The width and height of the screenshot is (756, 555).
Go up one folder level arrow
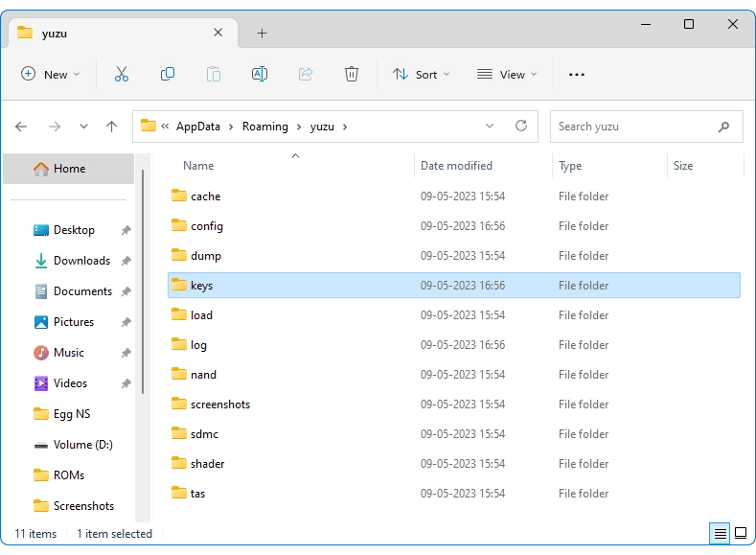[111, 127]
